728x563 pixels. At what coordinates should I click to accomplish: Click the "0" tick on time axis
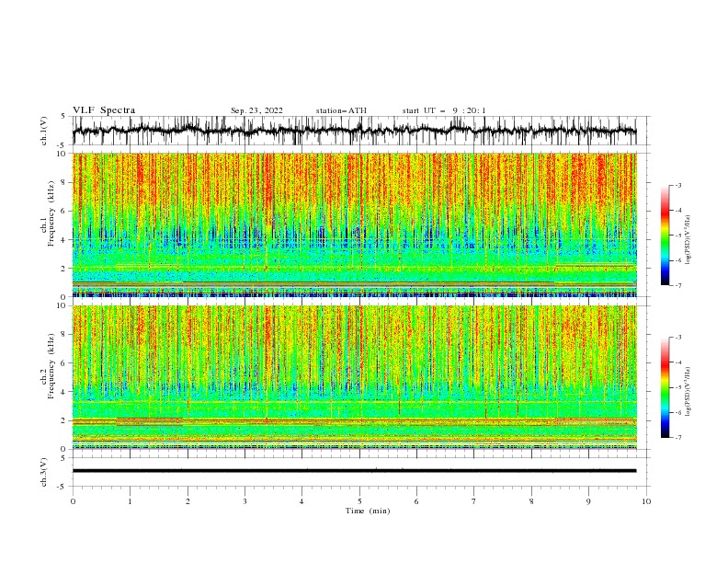click(x=73, y=501)
